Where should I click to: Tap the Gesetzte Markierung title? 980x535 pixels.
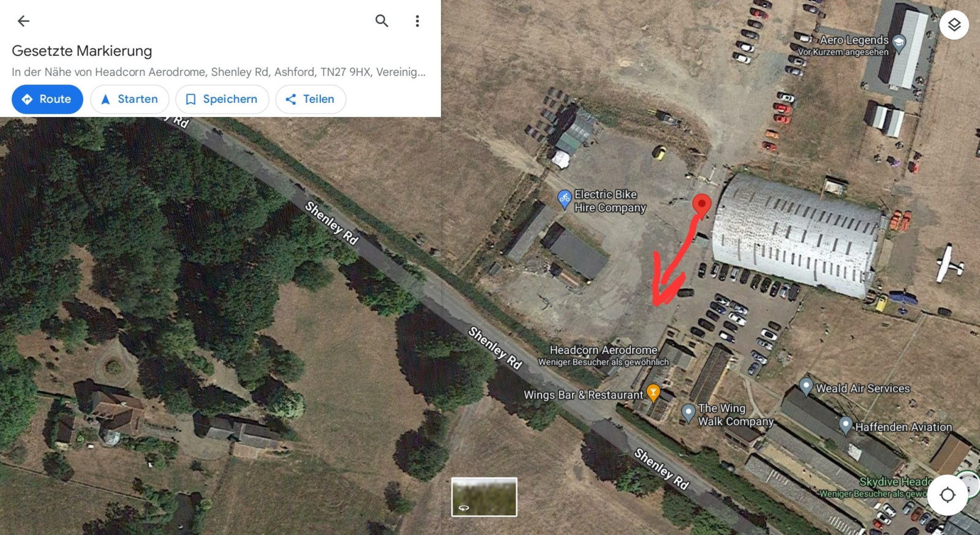[x=82, y=51]
